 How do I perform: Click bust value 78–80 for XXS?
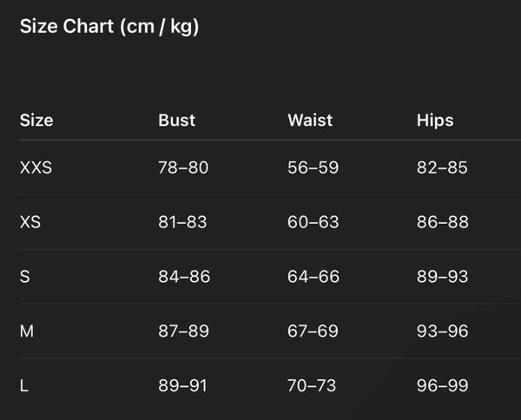[x=183, y=167]
